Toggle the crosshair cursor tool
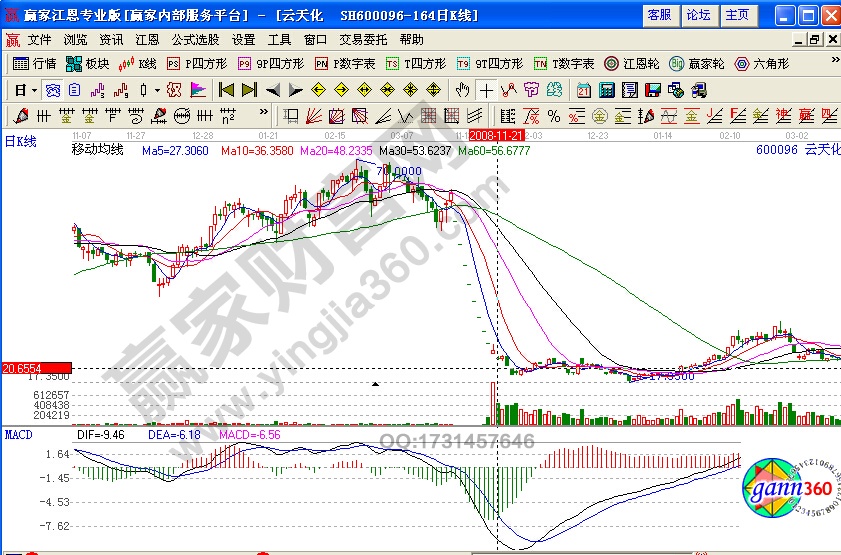Screen dimensions: 841x555 pyautogui.click(x=485, y=89)
